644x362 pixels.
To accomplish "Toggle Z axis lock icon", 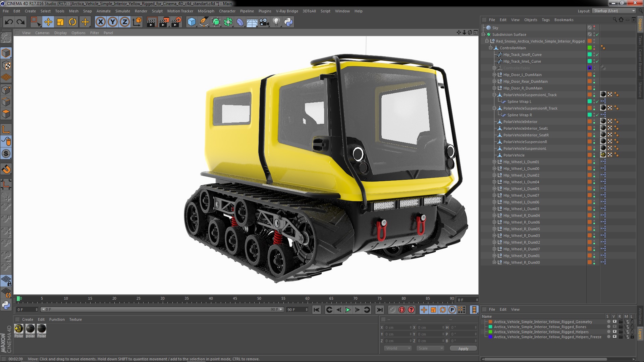I will (x=125, y=22).
